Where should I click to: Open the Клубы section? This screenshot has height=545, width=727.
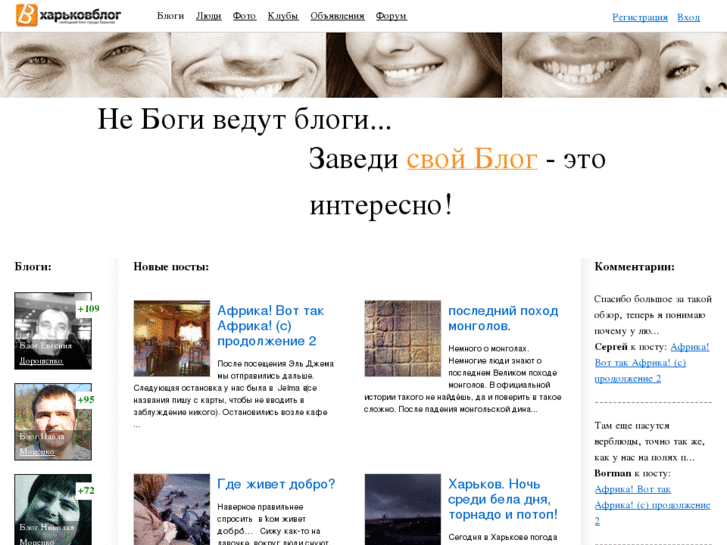283,16
